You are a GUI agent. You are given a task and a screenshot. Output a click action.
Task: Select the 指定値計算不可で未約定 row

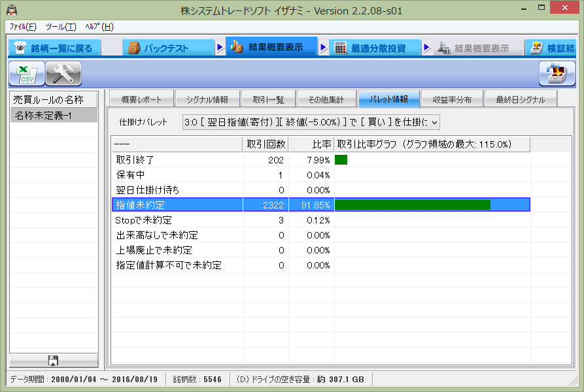pyautogui.click(x=321, y=265)
